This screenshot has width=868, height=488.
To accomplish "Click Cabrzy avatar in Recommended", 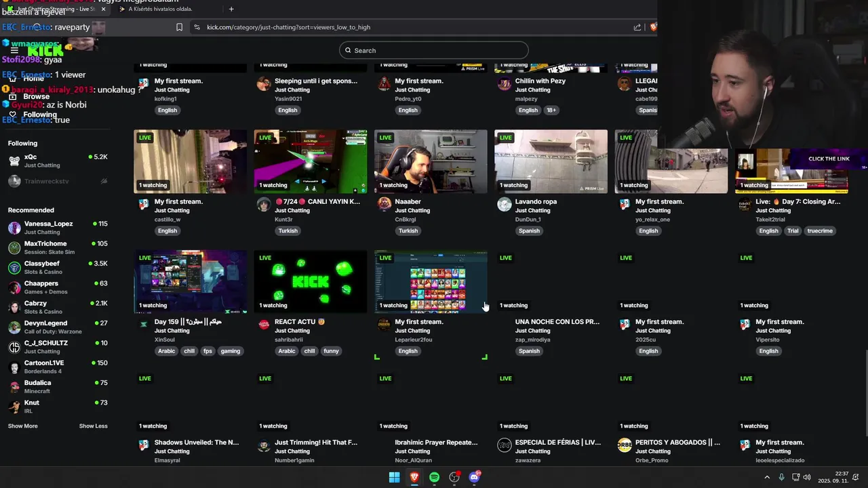I will (x=14, y=308).
